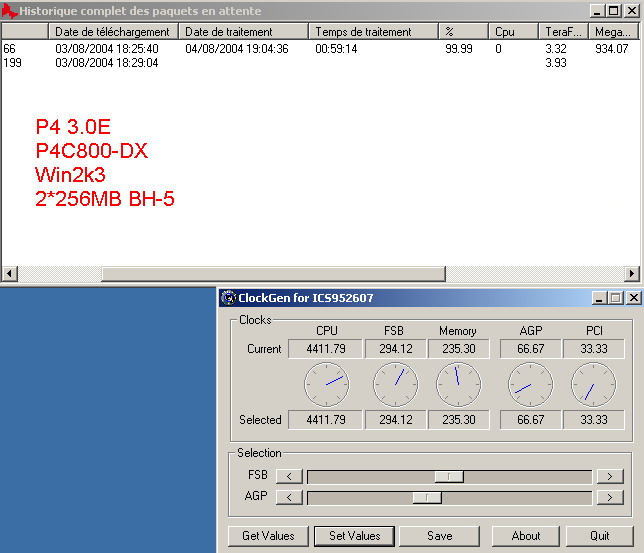The height and width of the screenshot is (553, 644).
Task: Click the '3.32' TeraF value cell
Action: coord(556,48)
